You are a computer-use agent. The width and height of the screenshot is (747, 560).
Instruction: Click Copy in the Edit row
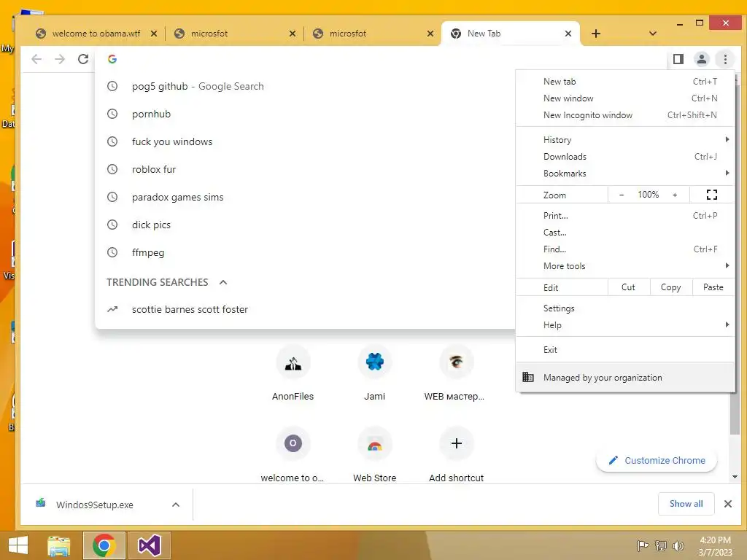click(670, 287)
